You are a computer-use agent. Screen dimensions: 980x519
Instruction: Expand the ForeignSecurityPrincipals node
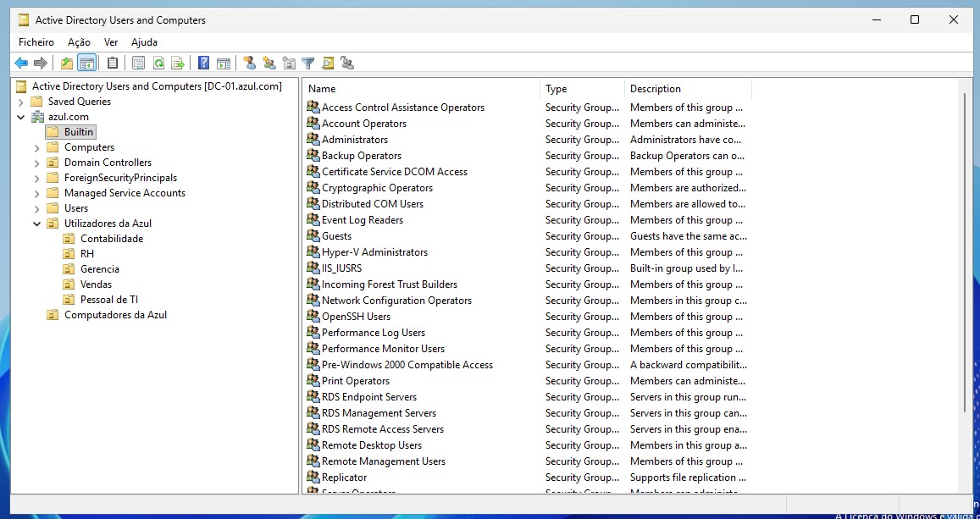point(37,179)
